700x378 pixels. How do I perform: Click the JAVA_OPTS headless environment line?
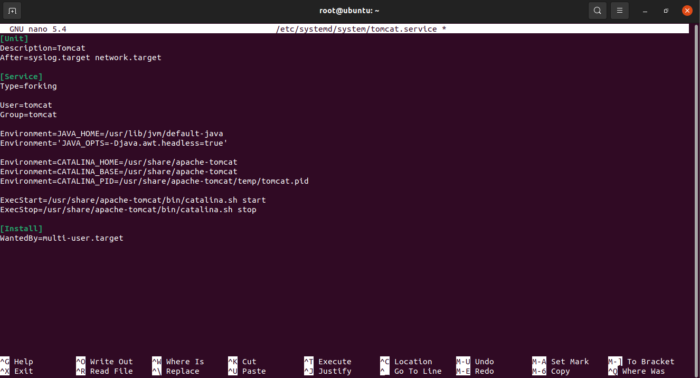pos(114,143)
